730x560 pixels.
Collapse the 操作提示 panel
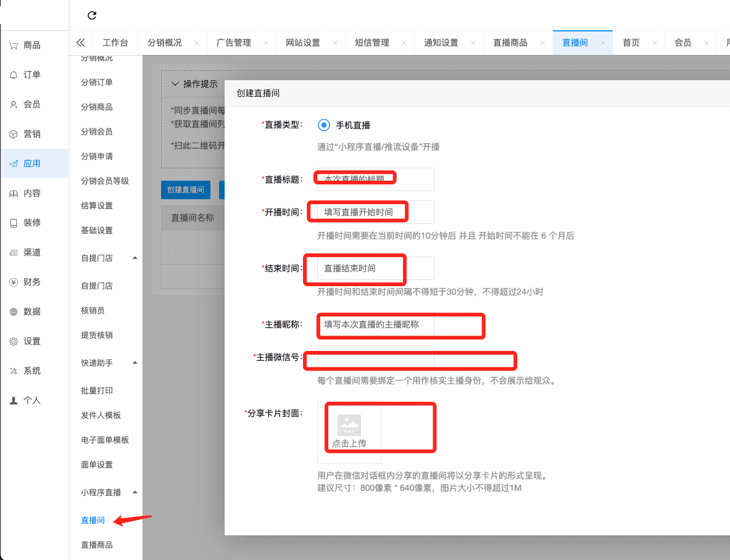pyautogui.click(x=175, y=84)
